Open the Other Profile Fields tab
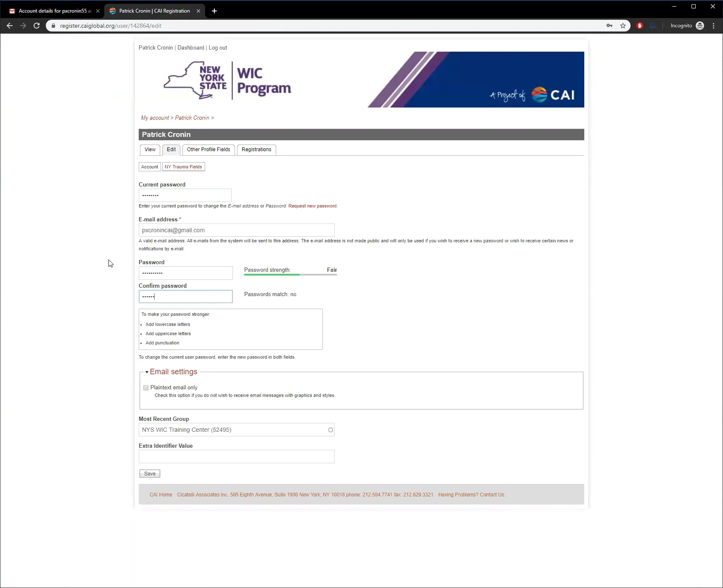The width and height of the screenshot is (723, 588). (x=208, y=150)
